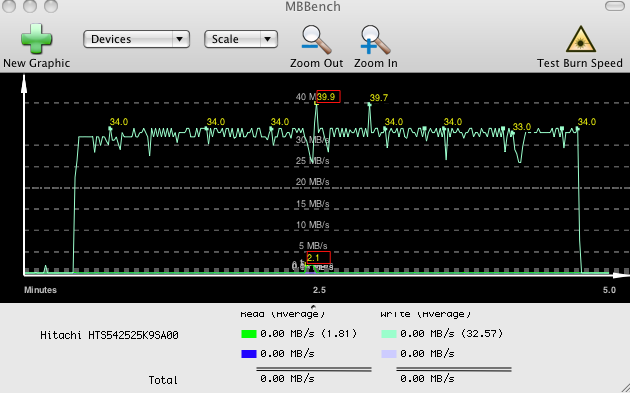
Task: Click the write average 0.00 MB/s (32.57)
Action: coord(452,334)
